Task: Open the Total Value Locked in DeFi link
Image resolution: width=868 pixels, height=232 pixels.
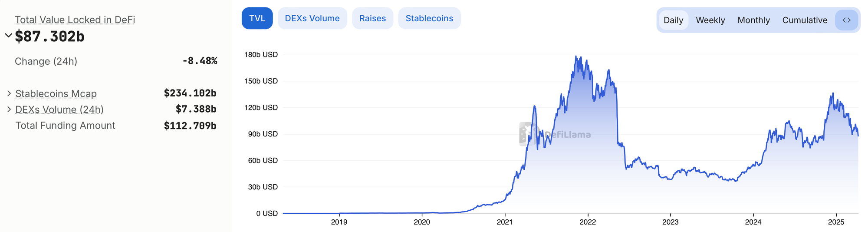Action: pos(75,20)
